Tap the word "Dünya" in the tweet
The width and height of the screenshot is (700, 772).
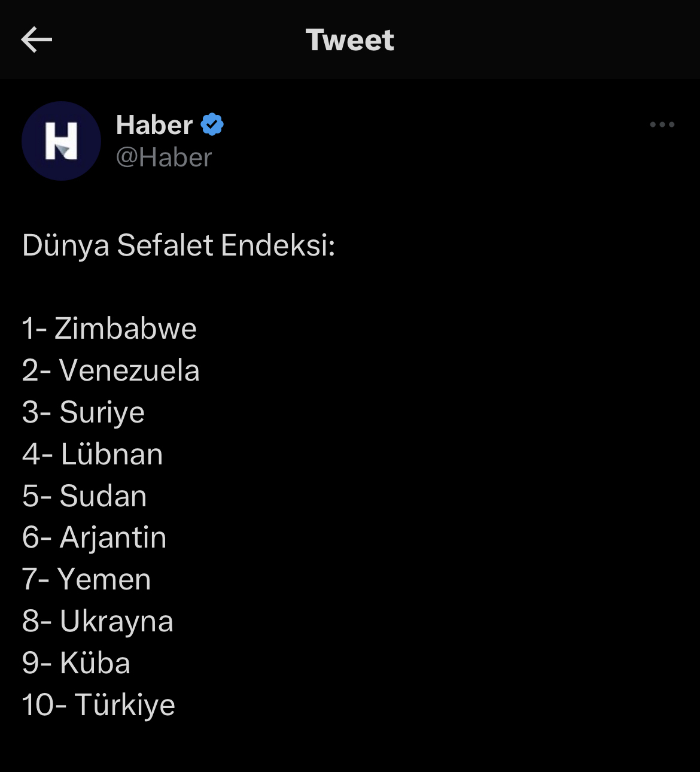point(65,245)
